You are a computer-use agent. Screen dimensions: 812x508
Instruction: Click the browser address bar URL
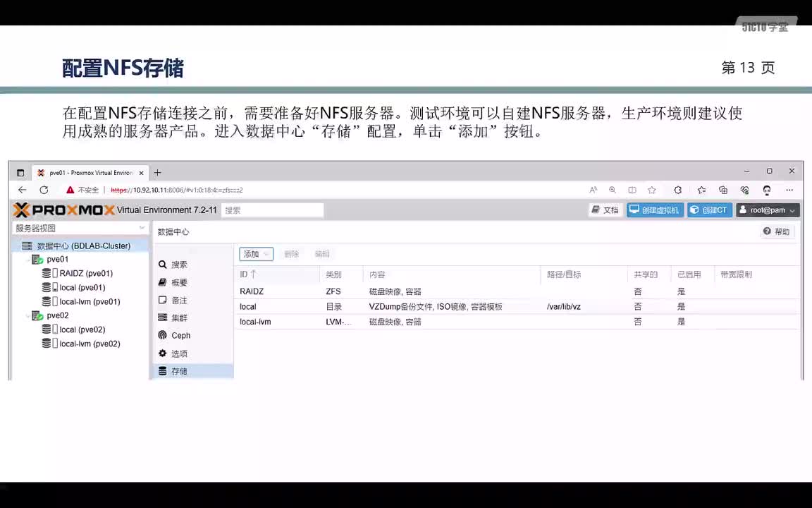(x=177, y=190)
